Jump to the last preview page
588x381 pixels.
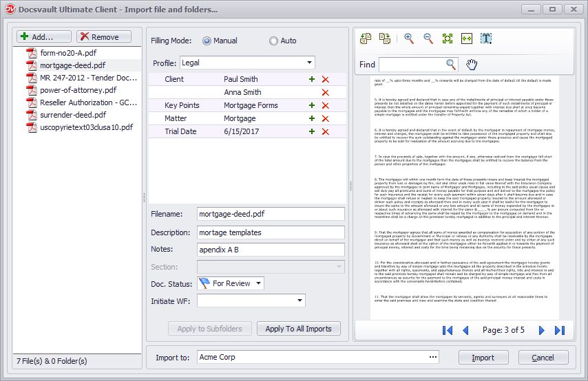pos(560,330)
